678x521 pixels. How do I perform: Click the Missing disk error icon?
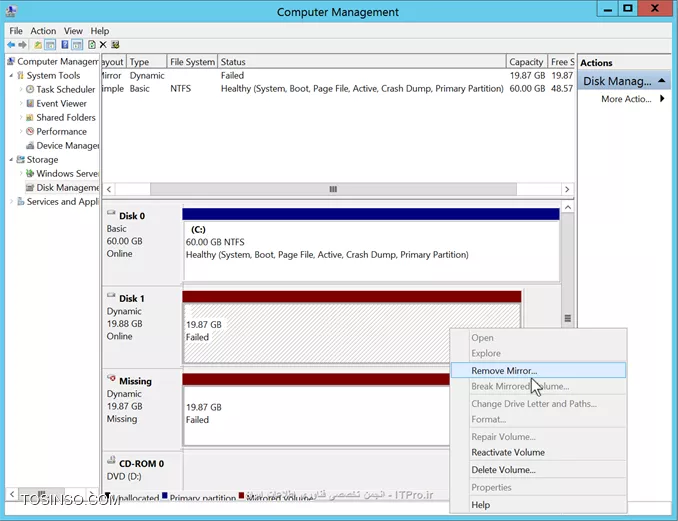pyautogui.click(x=112, y=378)
